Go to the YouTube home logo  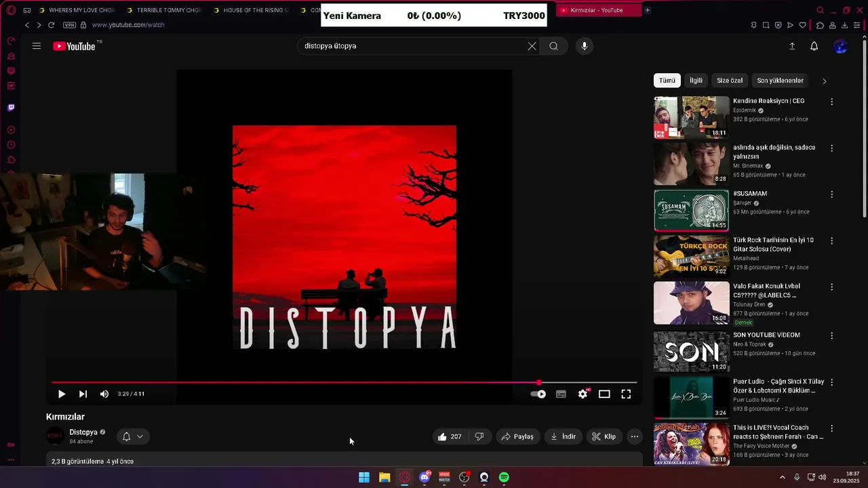pos(74,46)
